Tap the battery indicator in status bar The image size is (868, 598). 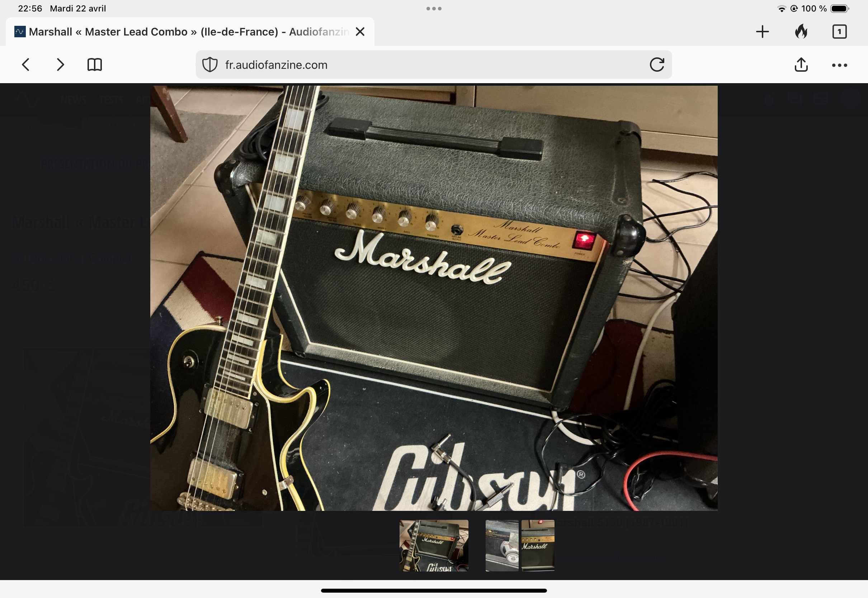click(840, 9)
